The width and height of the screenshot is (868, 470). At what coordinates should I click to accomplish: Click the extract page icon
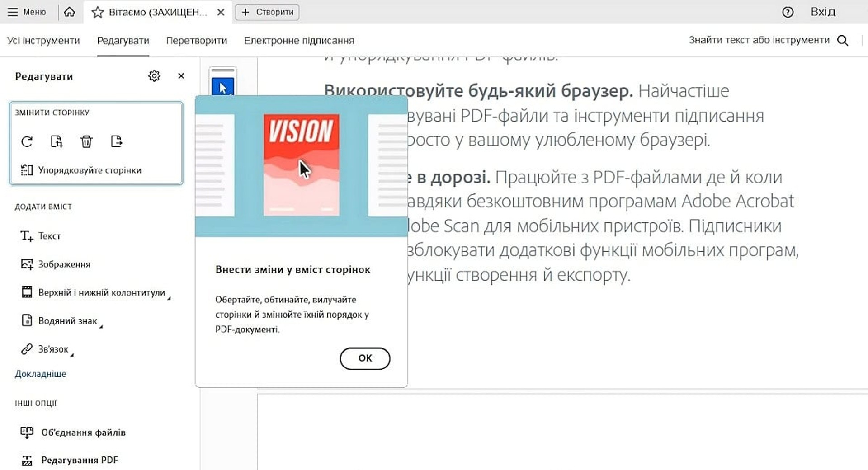[57, 141]
